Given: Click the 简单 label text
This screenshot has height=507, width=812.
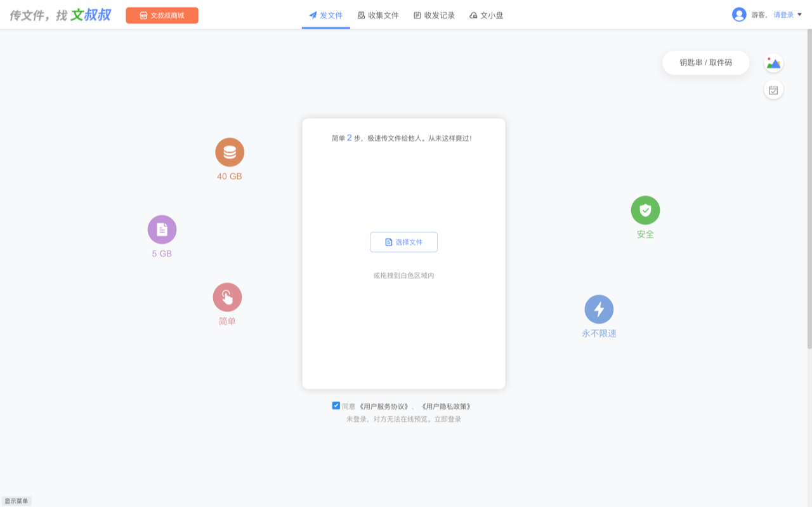Looking at the screenshot, I should 227,321.
